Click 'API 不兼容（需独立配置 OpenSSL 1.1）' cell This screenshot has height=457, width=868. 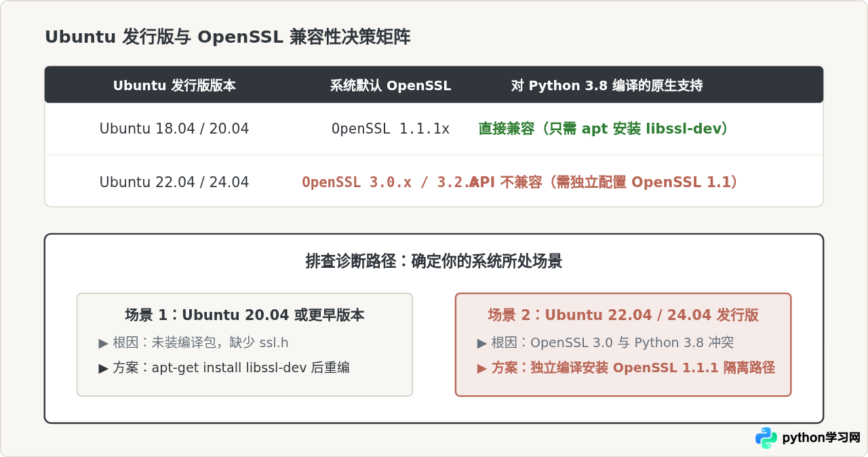604,182
